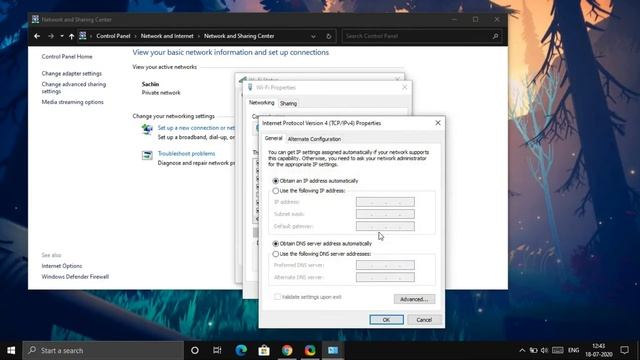Launch Microsoft Edge from taskbar
640x360 pixels.
tap(241, 350)
